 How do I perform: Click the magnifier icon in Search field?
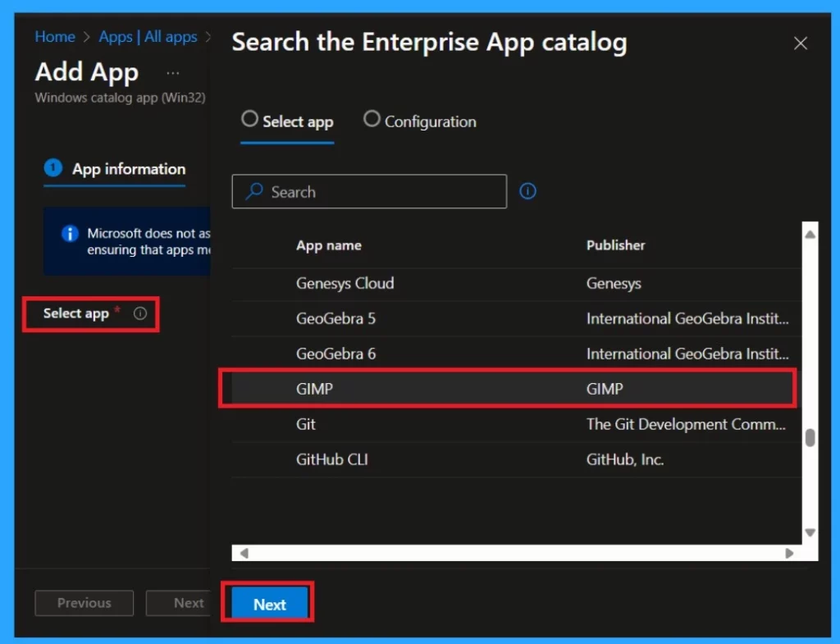(x=254, y=191)
